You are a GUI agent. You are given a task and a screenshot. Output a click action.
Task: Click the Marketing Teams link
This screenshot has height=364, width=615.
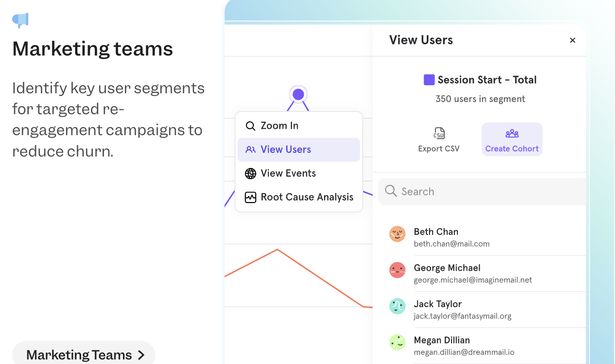pos(78,354)
